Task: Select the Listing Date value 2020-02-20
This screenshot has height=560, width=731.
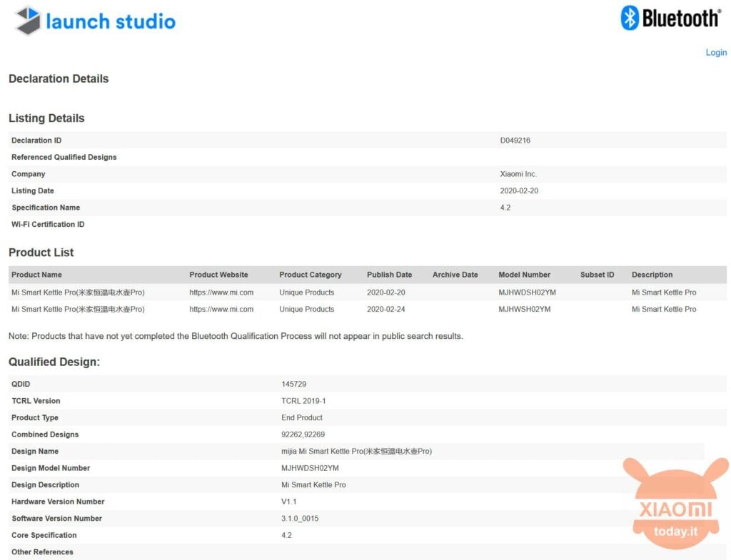Action: (x=519, y=190)
